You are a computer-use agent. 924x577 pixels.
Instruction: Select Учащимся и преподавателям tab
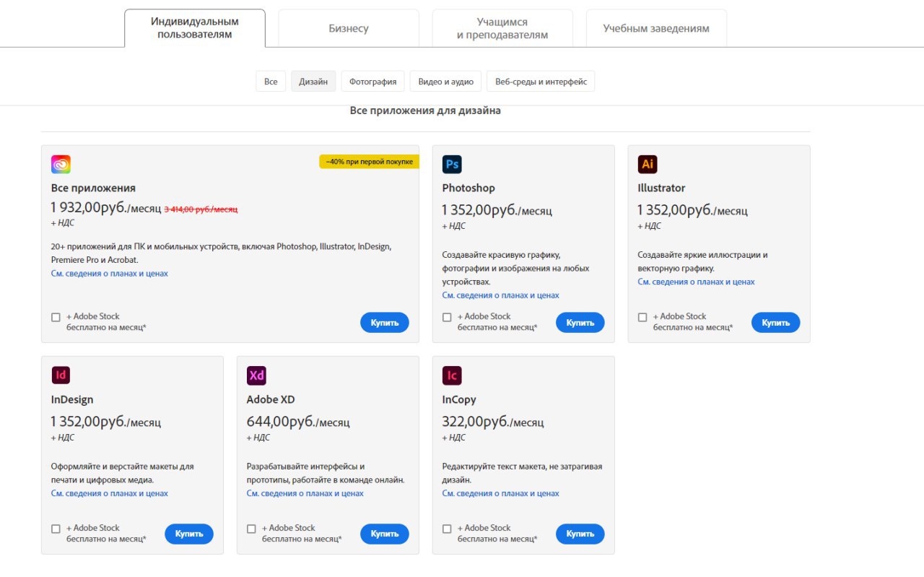click(502, 28)
